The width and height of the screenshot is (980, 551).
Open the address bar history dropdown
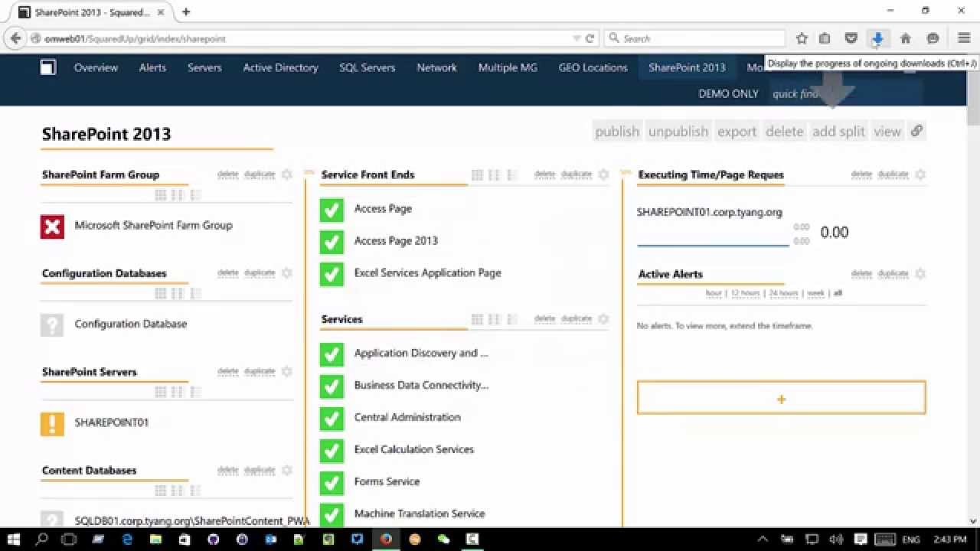click(576, 38)
